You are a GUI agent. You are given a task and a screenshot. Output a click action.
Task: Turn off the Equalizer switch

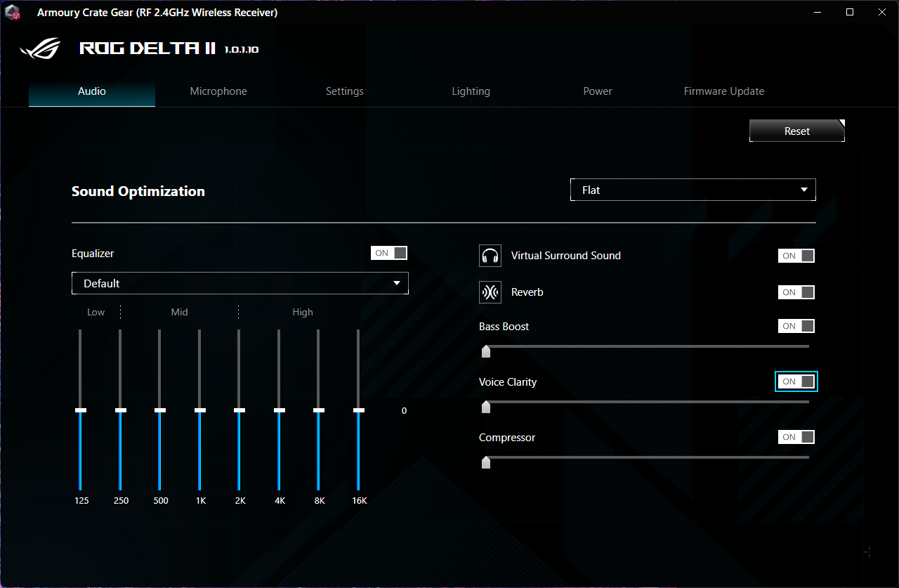[x=389, y=253]
